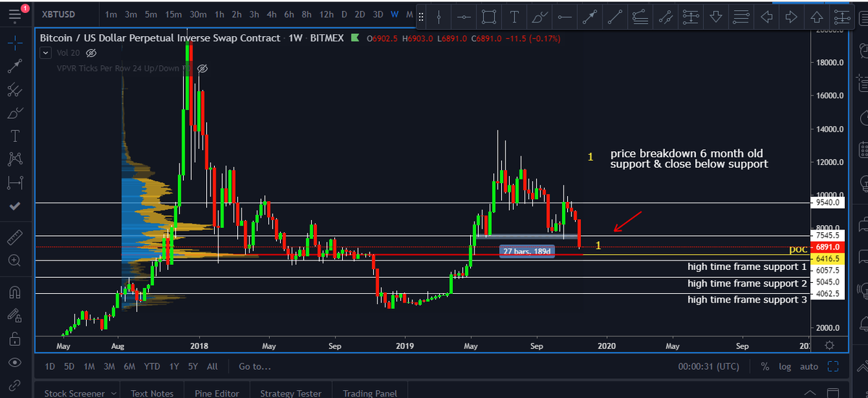Viewport: 868px width, 398px height.
Task: Select the Text tool in left sidebar
Action: point(15,136)
